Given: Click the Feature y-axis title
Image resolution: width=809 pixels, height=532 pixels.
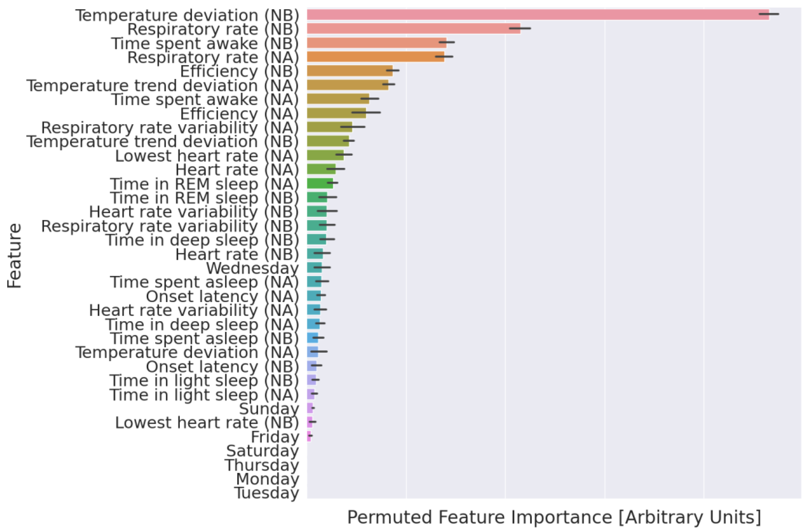Looking at the screenshot, I should click(x=14, y=256).
